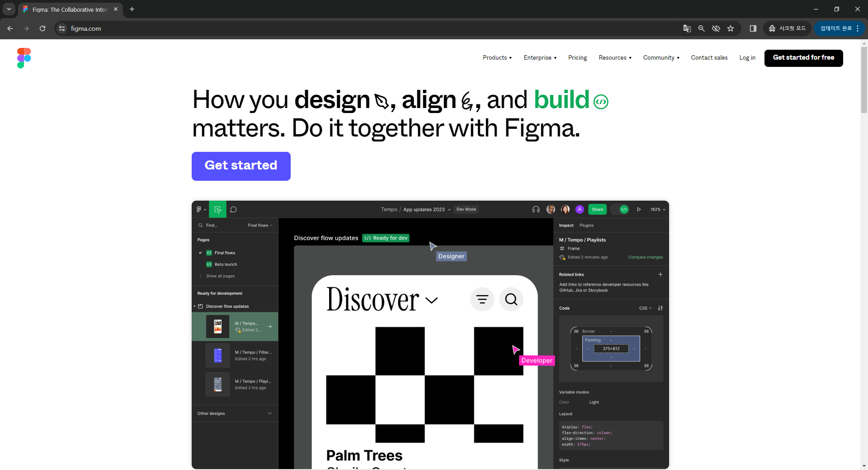Viewport: 868px width, 470px height.
Task: Switch to the Inspect tab
Action: click(x=566, y=225)
